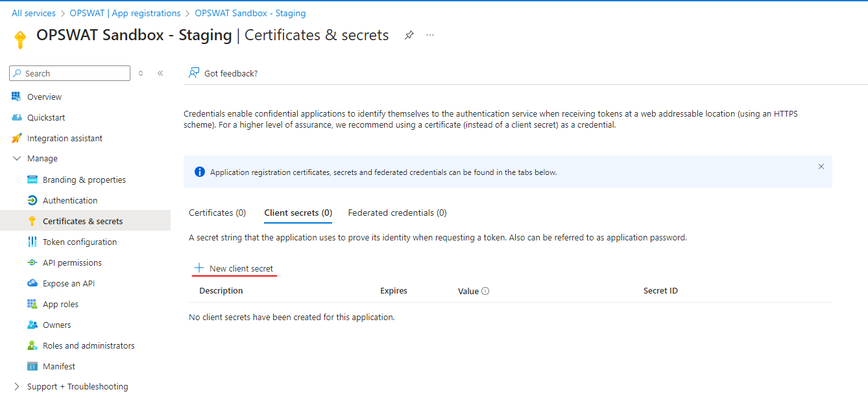Viewport: 868px width, 405px height.
Task: Click the yellow key icon beside page title
Action: (x=20, y=40)
